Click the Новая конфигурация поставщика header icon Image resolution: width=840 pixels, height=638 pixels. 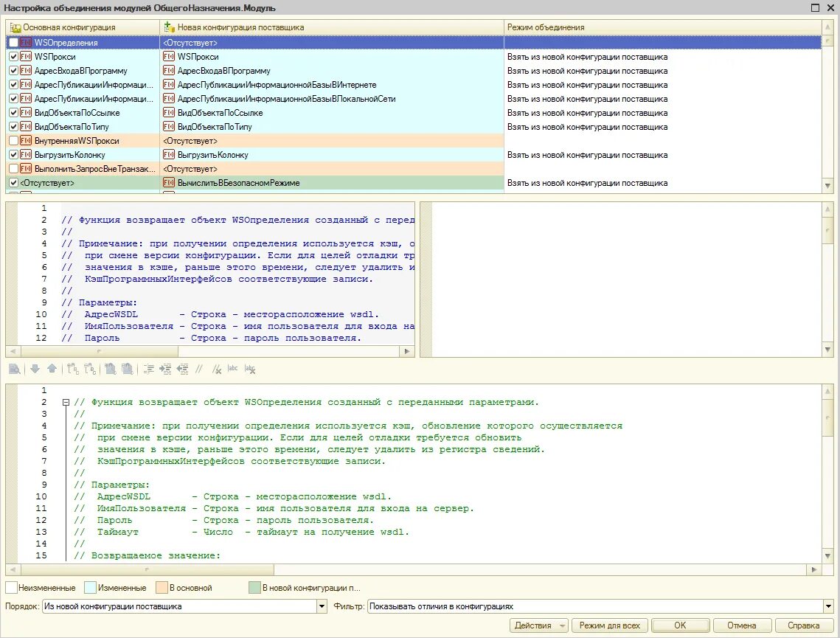(170, 27)
